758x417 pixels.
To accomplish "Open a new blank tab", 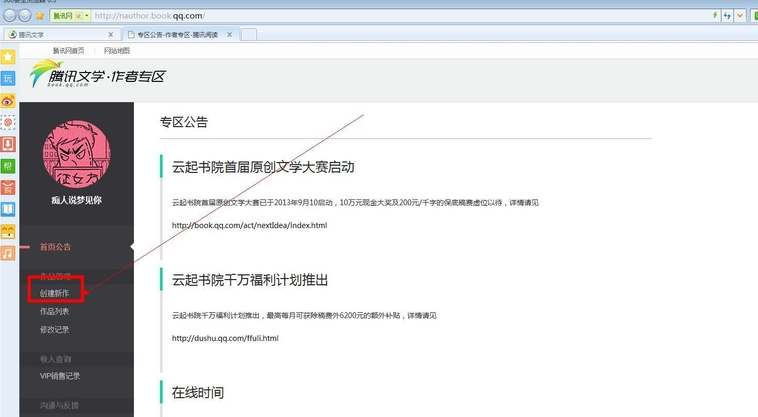I will 248,35.
